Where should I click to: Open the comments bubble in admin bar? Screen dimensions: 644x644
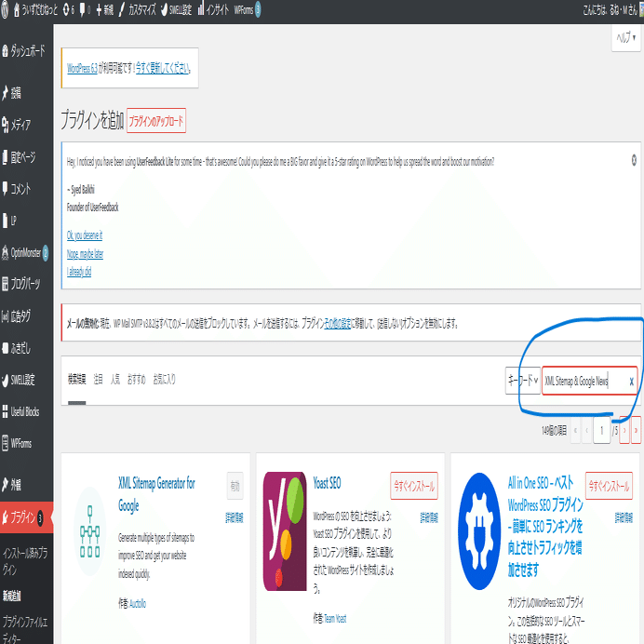tap(85, 10)
